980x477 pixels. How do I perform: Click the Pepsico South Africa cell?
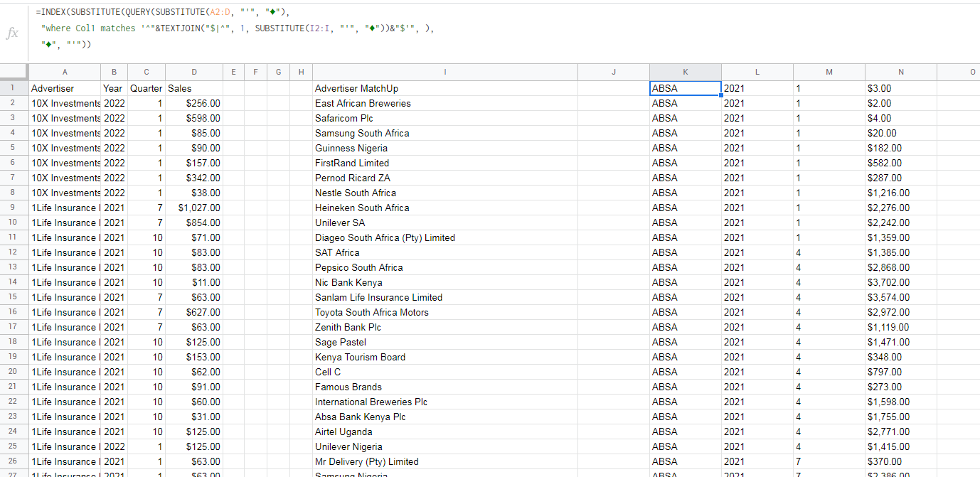[445, 267]
